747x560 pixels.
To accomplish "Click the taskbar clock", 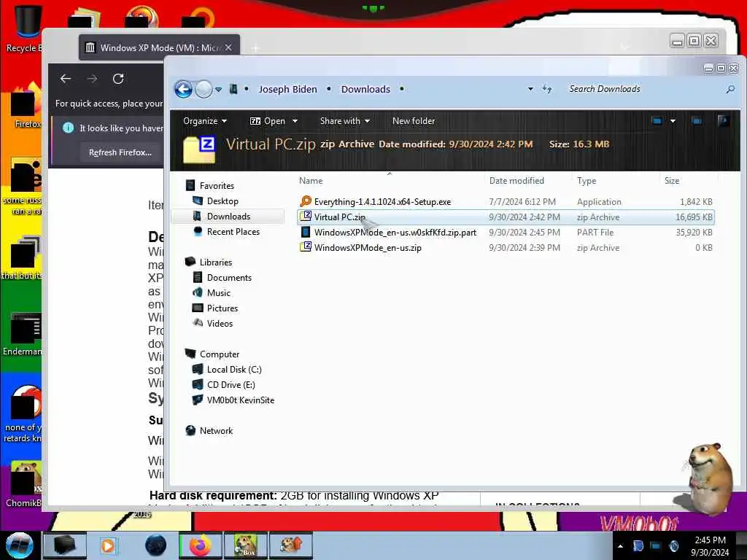I will 710,546.
